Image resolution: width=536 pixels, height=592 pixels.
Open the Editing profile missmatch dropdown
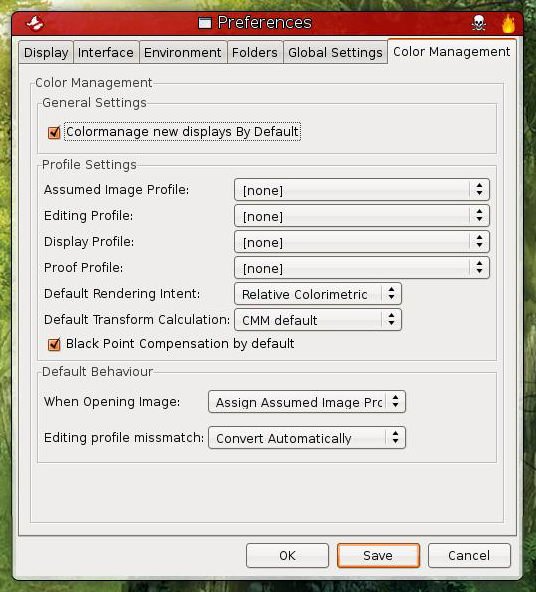point(307,438)
